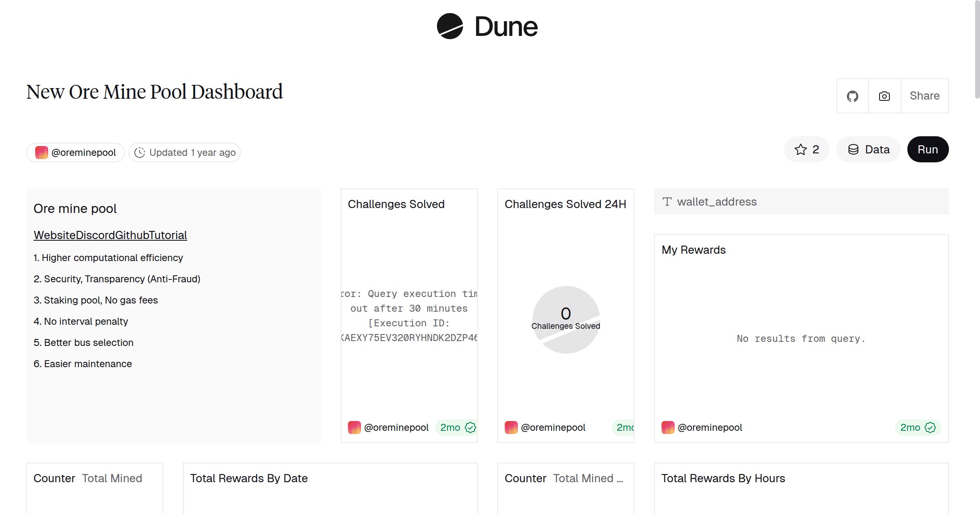Toggle the star favorite counter showing 2
The height and width of the screenshot is (514, 980).
[806, 149]
